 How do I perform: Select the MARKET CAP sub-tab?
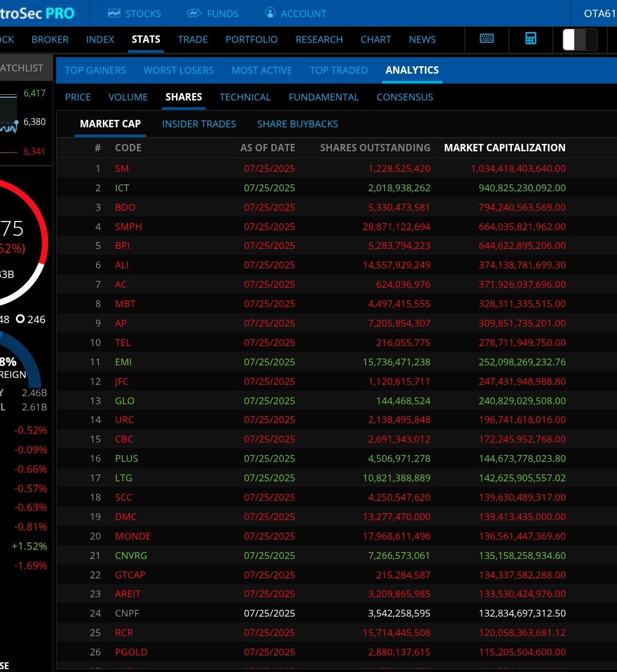point(110,124)
